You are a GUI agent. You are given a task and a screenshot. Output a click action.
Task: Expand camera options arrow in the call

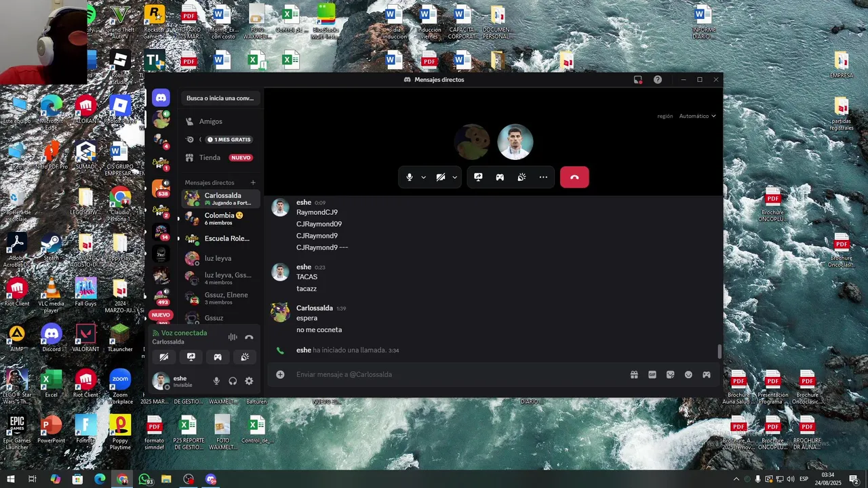click(x=454, y=177)
